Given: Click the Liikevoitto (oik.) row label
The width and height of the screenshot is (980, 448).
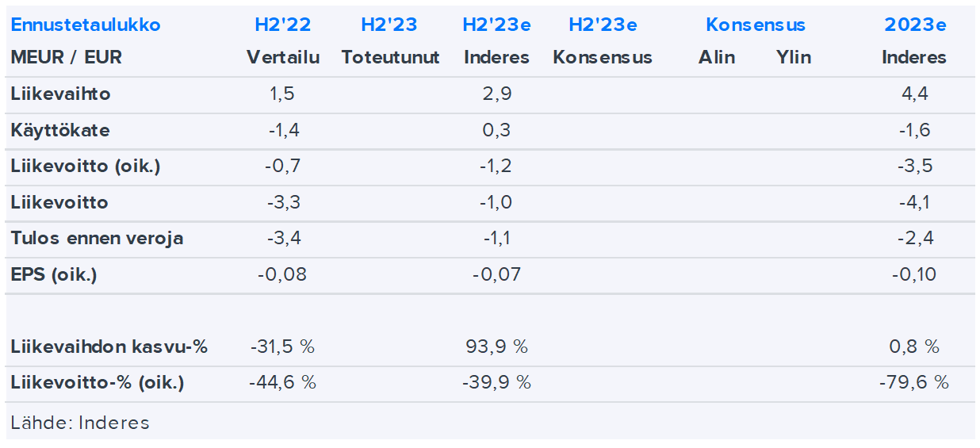Looking at the screenshot, I should click(x=86, y=167).
